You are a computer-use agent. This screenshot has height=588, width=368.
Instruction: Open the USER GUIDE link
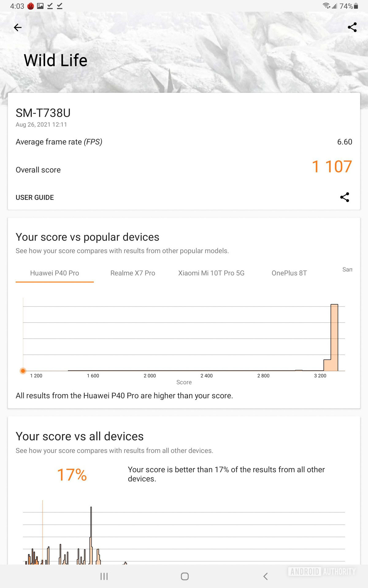(x=35, y=198)
